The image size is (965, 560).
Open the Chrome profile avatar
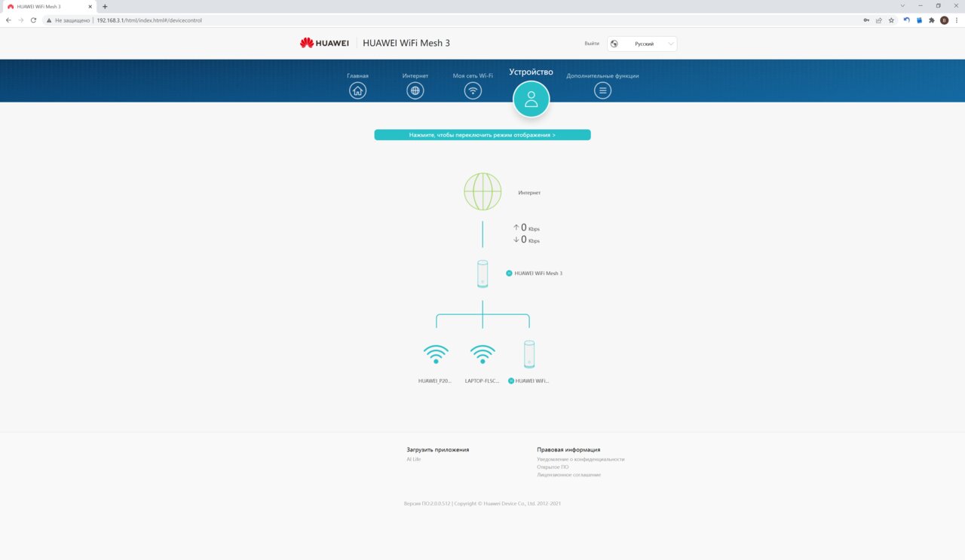point(944,20)
